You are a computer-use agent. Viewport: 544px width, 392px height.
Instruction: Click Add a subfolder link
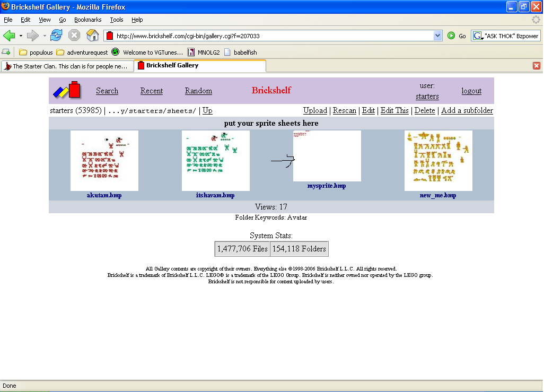coord(467,110)
